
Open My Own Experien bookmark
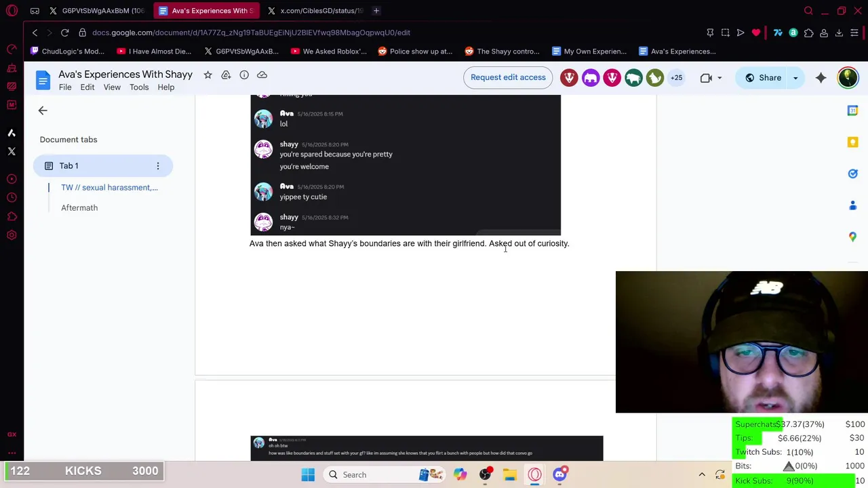[x=589, y=52]
